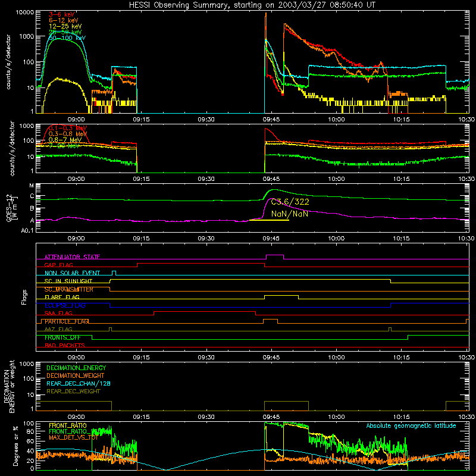Viewport: 476px width, 476px height.
Task: Click the DECIMATION_ENERGY legend label
Action: [76, 368]
